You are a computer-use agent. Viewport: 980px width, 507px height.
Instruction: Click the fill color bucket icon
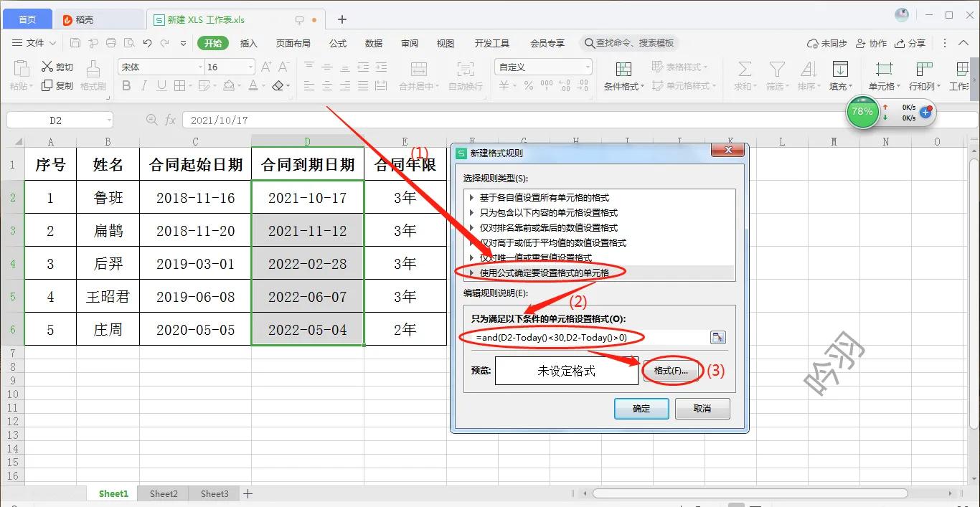pyautogui.click(x=228, y=85)
